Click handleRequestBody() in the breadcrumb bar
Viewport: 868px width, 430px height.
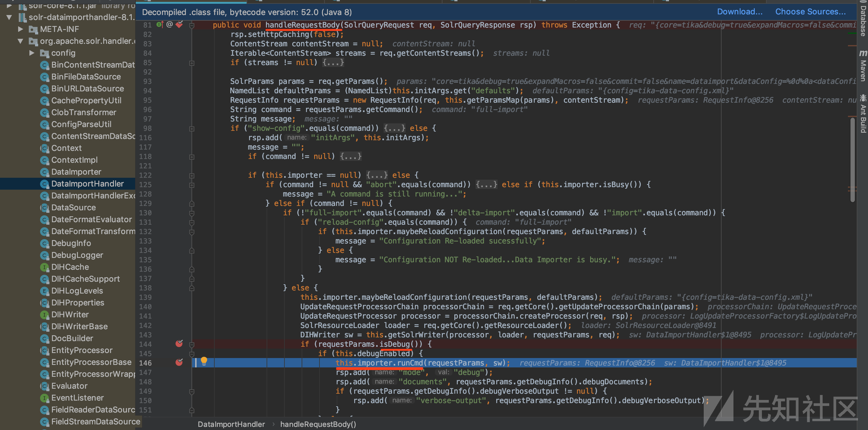318,424
